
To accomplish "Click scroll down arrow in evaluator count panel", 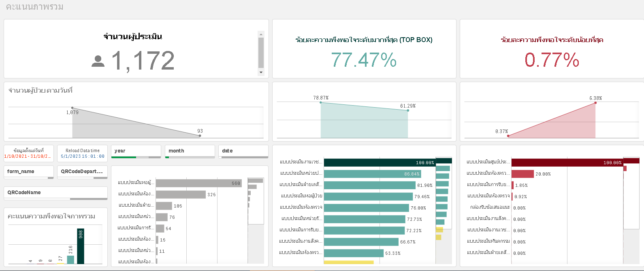I will 261,72.
